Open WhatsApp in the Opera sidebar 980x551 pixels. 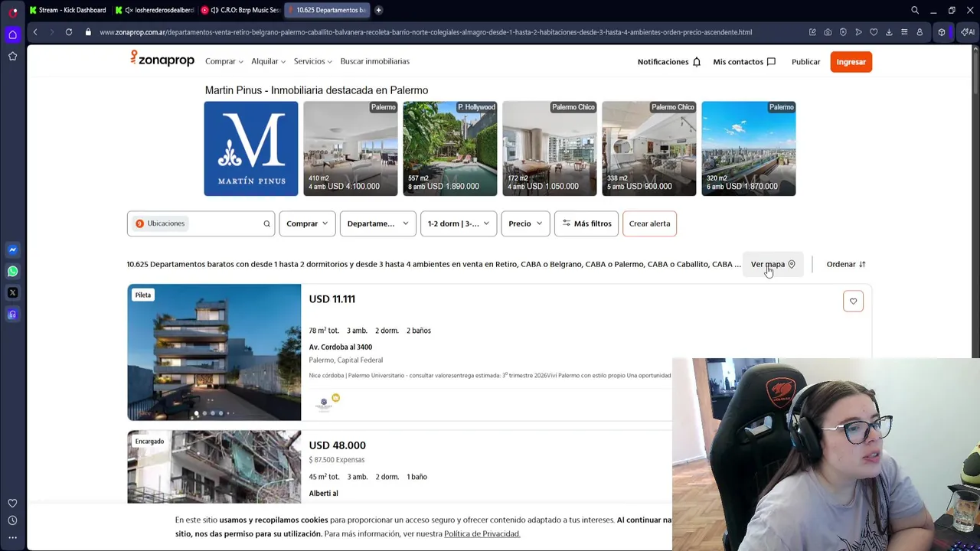click(12, 271)
